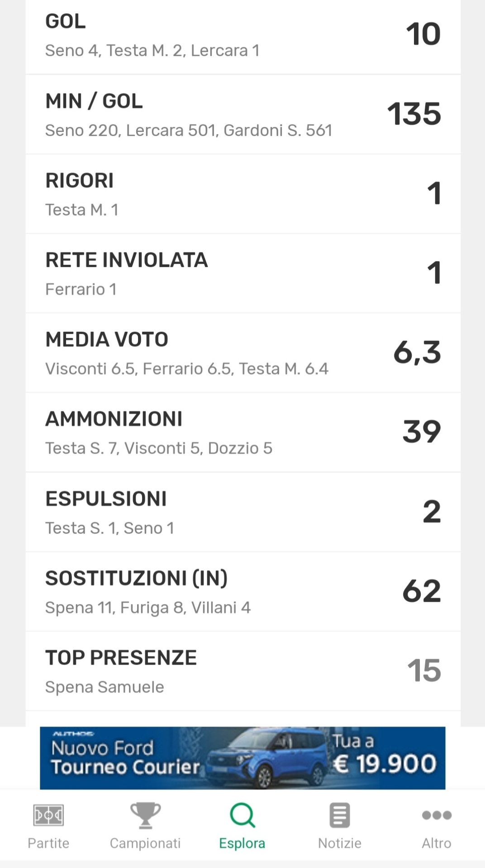Tap the Campionati trophy icon
The image size is (485, 868).
click(145, 815)
